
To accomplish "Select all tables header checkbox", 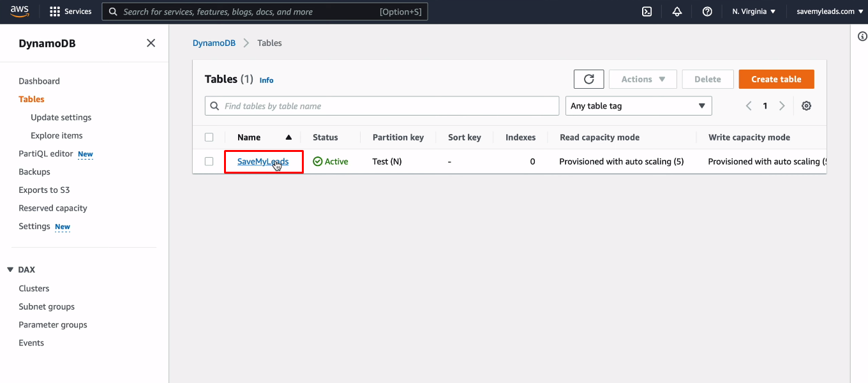I will [209, 137].
